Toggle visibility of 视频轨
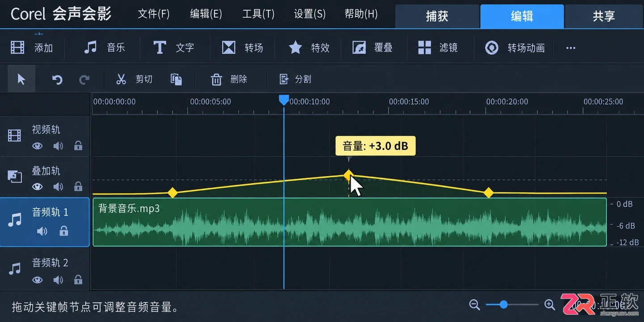Viewport: 644px width, 322px height. pos(37,146)
